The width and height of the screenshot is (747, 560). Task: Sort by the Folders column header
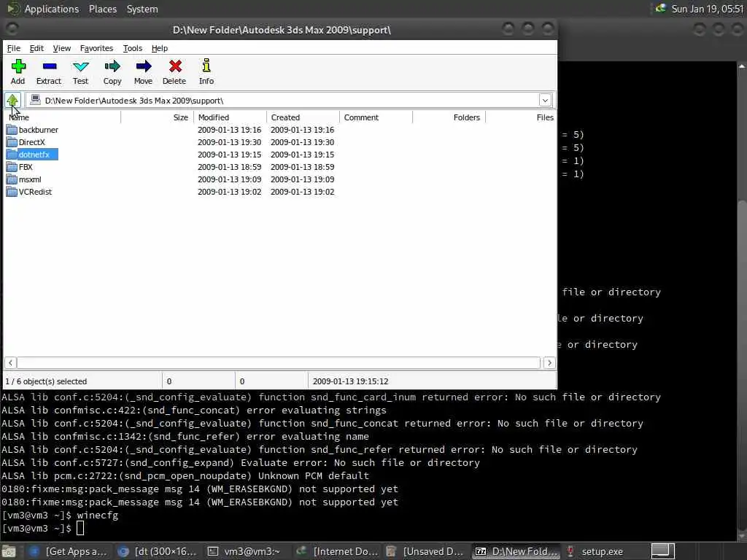449,117
